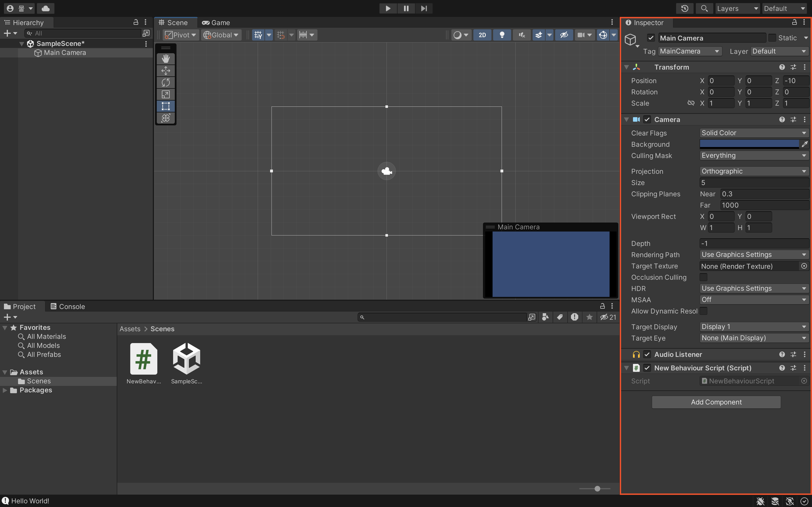Select the Scale tool
Image resolution: width=812 pixels, height=507 pixels.
point(166,94)
